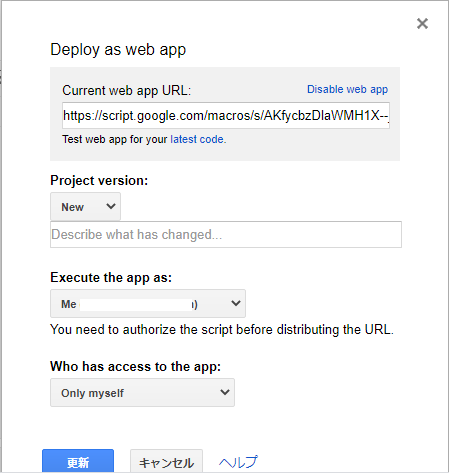Close the Deploy as web app dialog

pyautogui.click(x=422, y=23)
